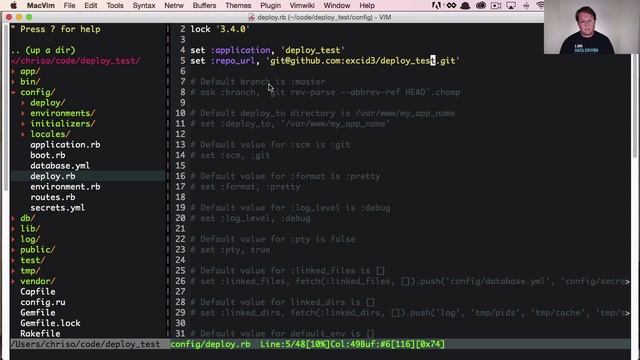640x360 pixels.
Task: Expand the vendor/ folder arrow
Action: coord(14,281)
